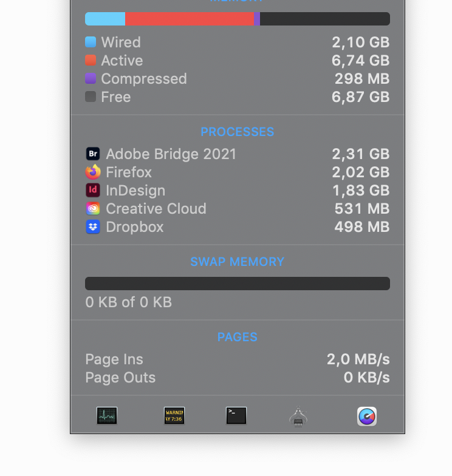Launch the Console app icon
Image resolution: width=452 pixels, height=476 pixels.
174,415
